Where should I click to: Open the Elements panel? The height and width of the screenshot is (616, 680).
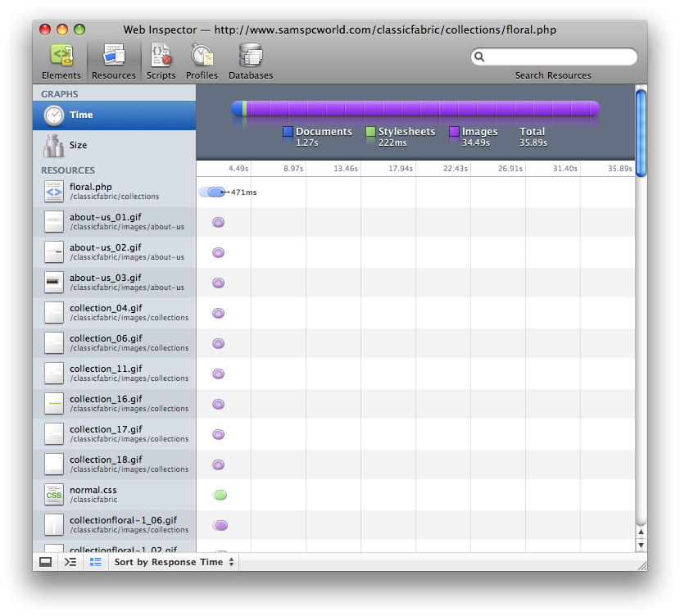click(61, 62)
